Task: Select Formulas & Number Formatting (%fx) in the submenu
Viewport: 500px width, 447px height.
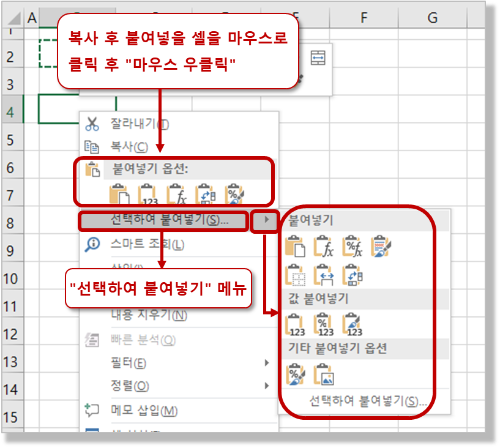Action: [352, 247]
